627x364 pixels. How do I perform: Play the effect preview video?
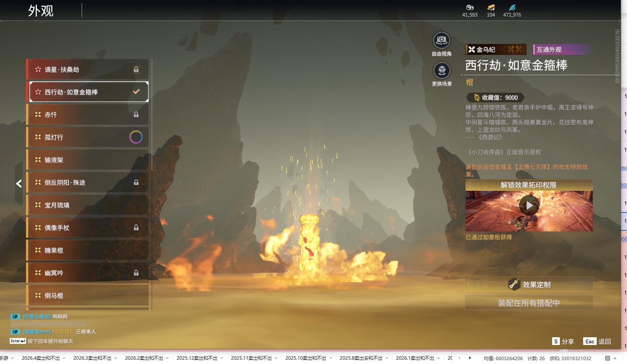[x=529, y=205]
